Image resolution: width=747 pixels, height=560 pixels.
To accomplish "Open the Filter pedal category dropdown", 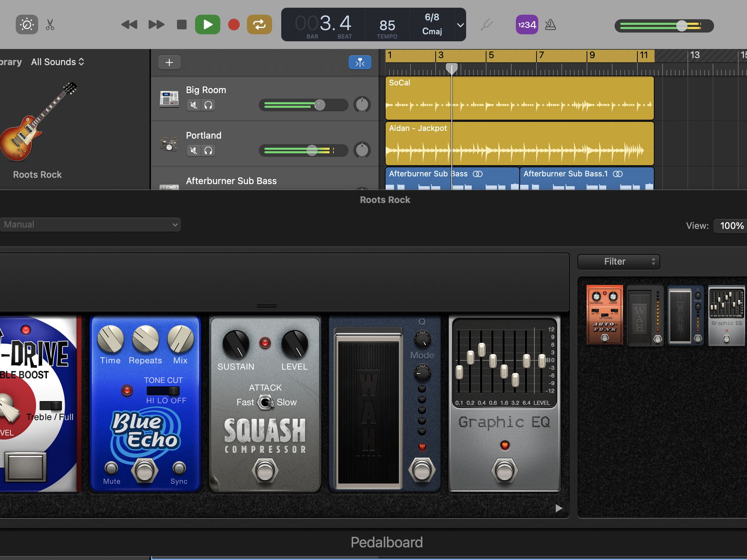I will 618,261.
